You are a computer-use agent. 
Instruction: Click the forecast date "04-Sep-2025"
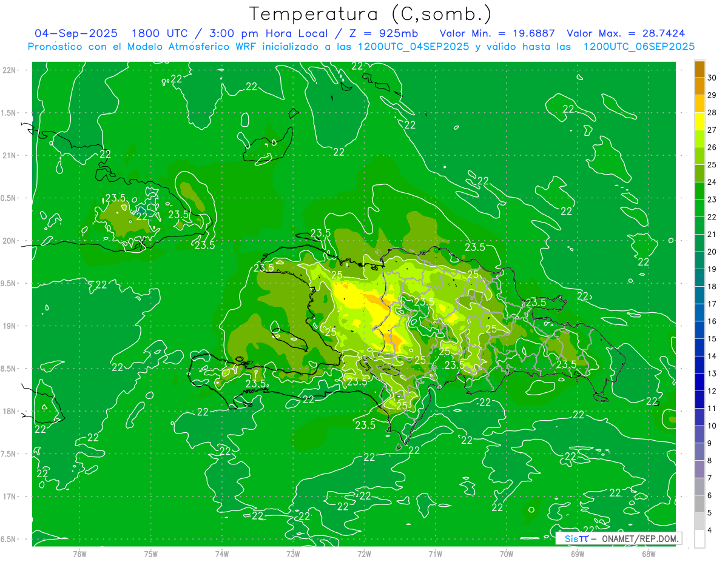pos(76,33)
